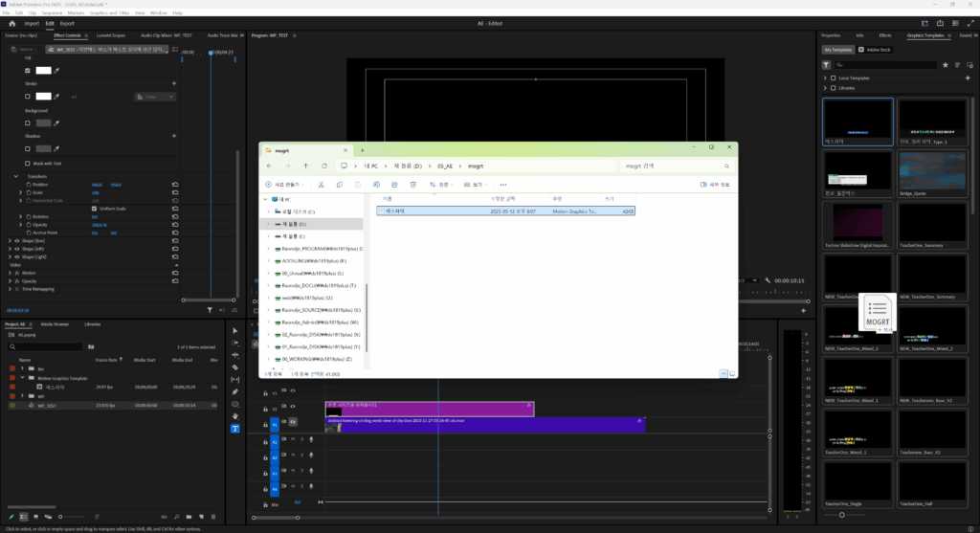Open details pane button in Explorer

(x=715, y=185)
